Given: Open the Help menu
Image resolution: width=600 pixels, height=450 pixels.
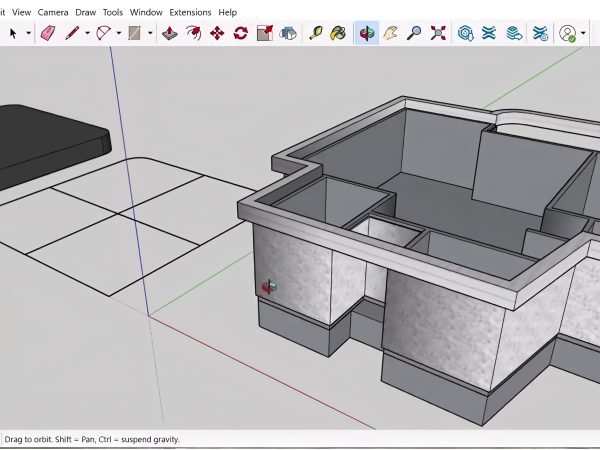Looking at the screenshot, I should 228,13.
